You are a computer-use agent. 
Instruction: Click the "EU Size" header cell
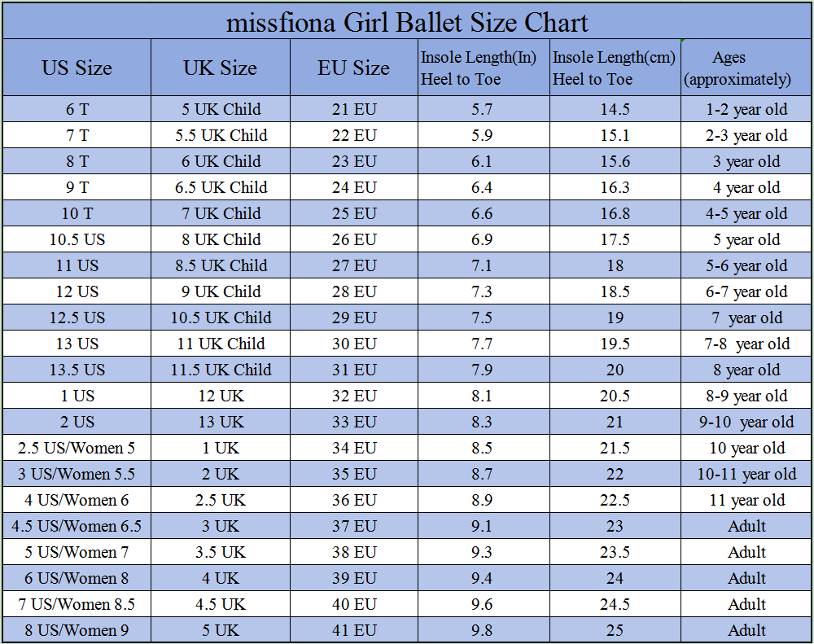(354, 68)
